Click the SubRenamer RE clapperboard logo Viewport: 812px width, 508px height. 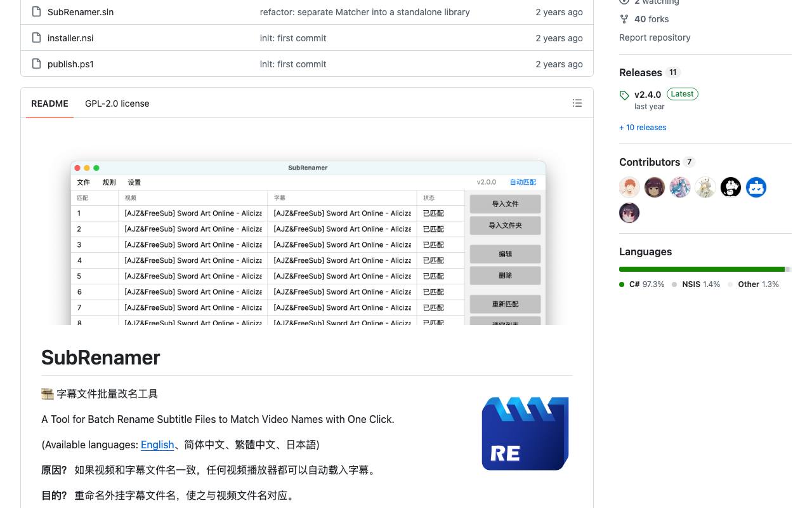[x=525, y=434]
